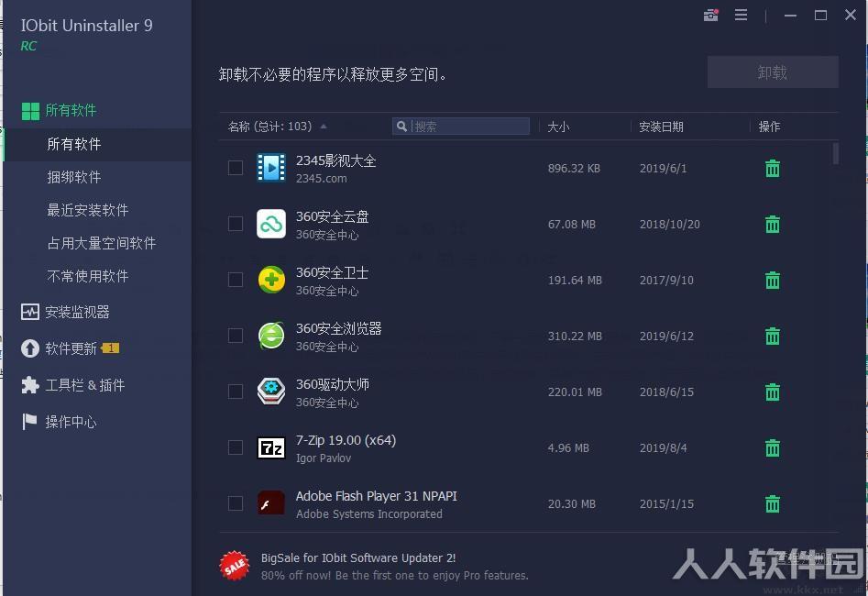Click the Igor Pavlov publisher text
868x596 pixels.
point(324,458)
